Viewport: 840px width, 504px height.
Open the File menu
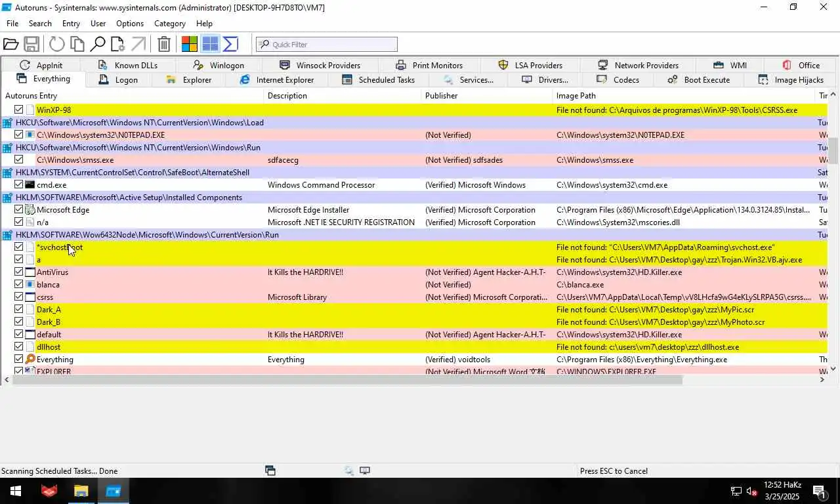[12, 24]
